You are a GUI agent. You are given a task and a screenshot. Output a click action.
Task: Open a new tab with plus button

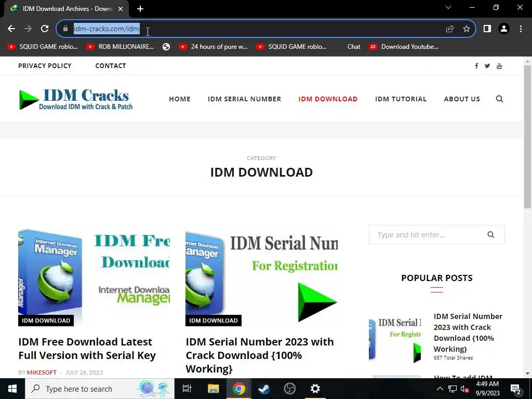pyautogui.click(x=140, y=9)
